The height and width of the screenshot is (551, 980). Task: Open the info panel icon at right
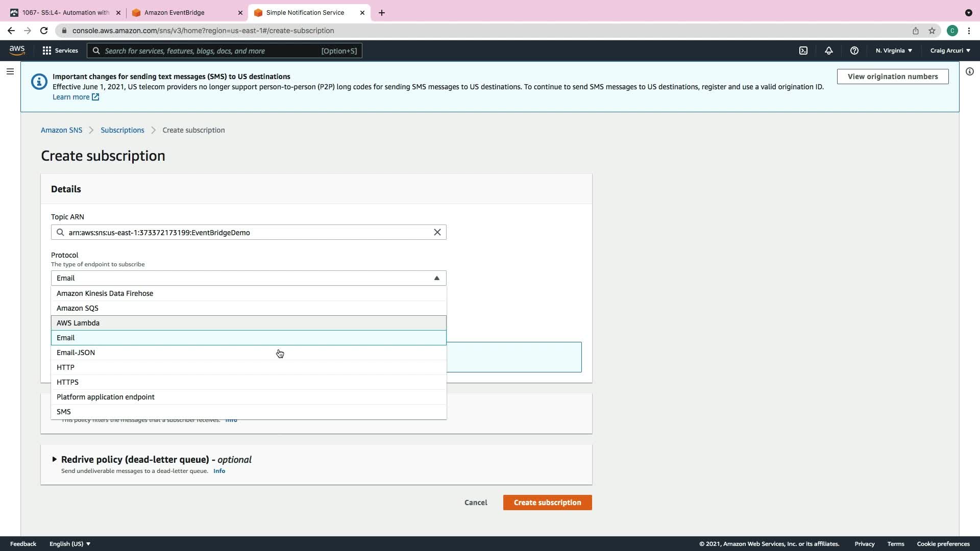click(x=969, y=71)
